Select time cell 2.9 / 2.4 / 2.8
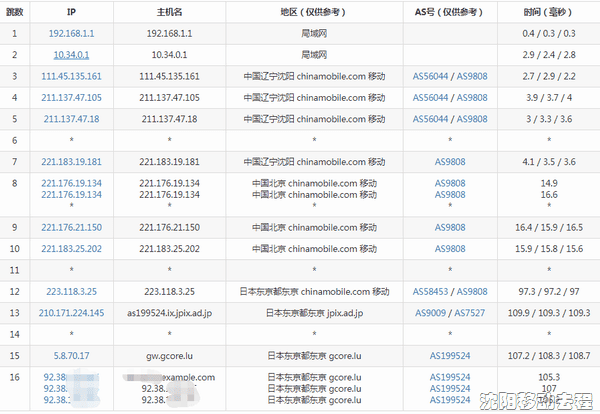600x414 pixels. click(x=548, y=55)
